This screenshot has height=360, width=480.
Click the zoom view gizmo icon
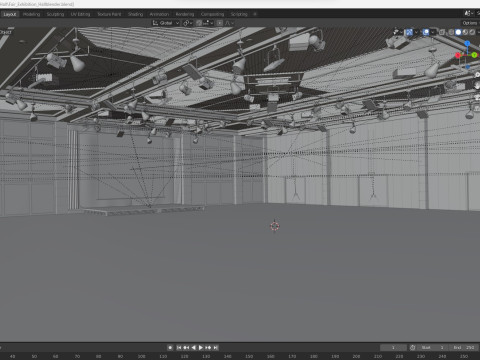[x=477, y=75]
